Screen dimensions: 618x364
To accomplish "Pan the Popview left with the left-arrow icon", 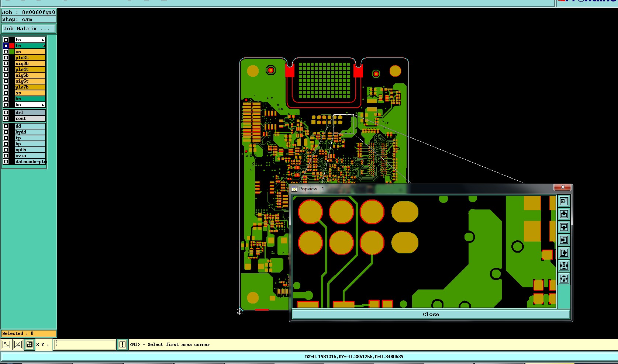I will [x=564, y=240].
